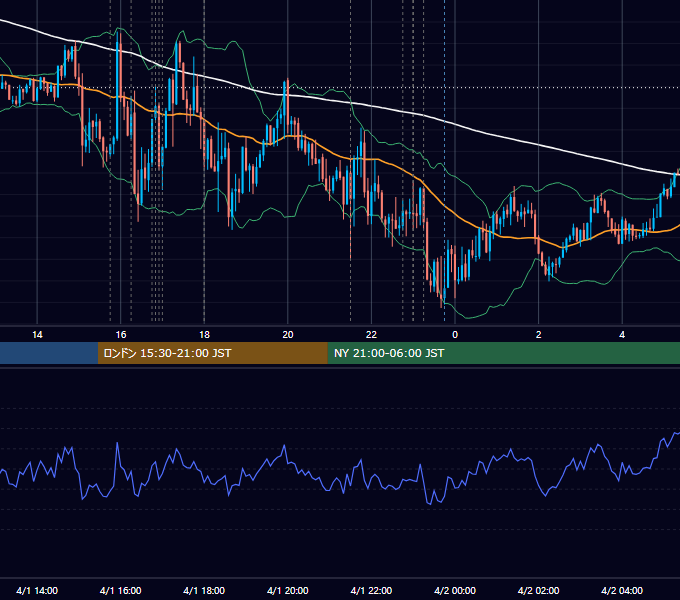This screenshot has height=600, width=680.
Task: Click the 4/1 14:00 label on the oscillator axis
Action: (37, 590)
